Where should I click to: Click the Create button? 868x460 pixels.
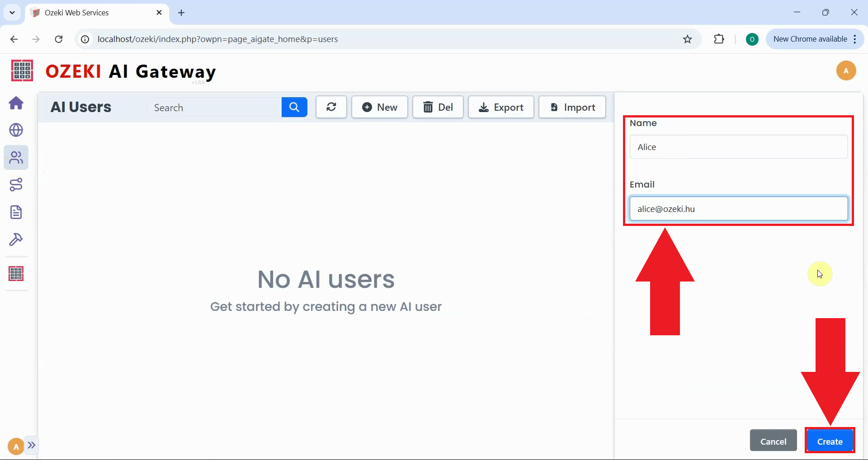coord(830,441)
